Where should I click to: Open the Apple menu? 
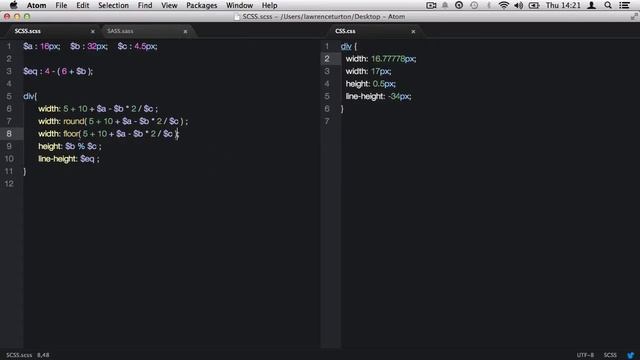pos(13,5)
